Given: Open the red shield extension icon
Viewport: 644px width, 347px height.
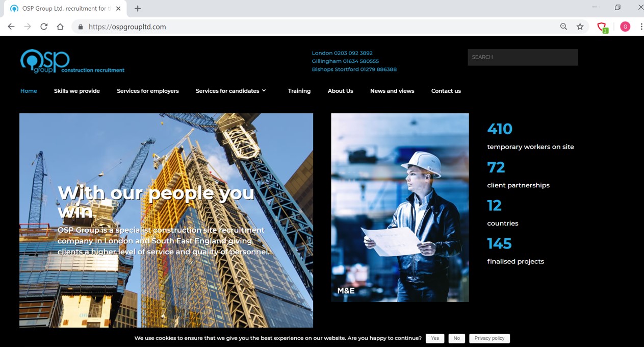Looking at the screenshot, I should click(x=602, y=27).
